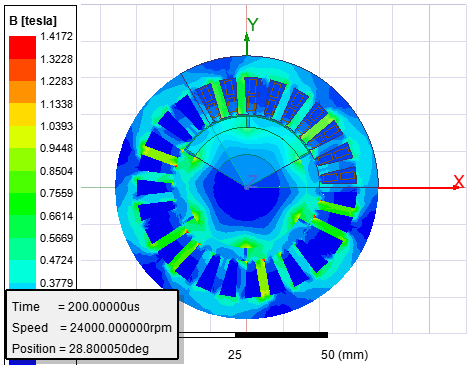Click the green Y axis arrow
Viewport: 471px width, 365px height.
[x=247, y=43]
